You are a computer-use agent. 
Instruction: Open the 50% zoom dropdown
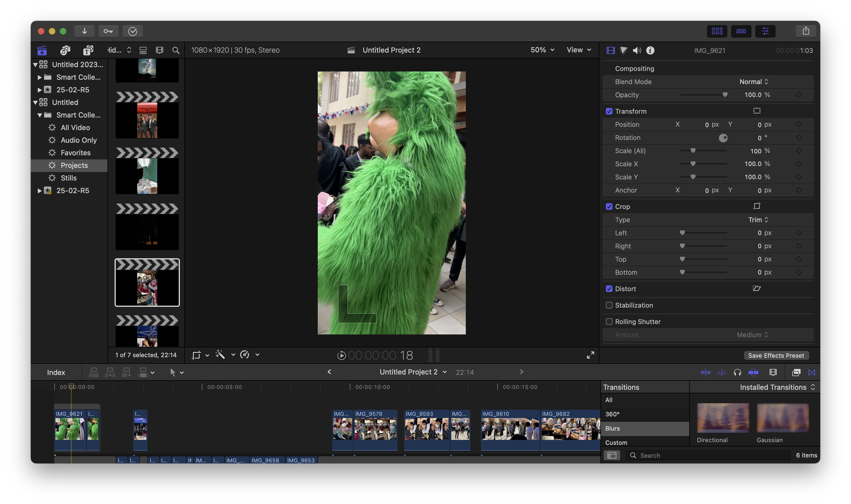click(542, 50)
